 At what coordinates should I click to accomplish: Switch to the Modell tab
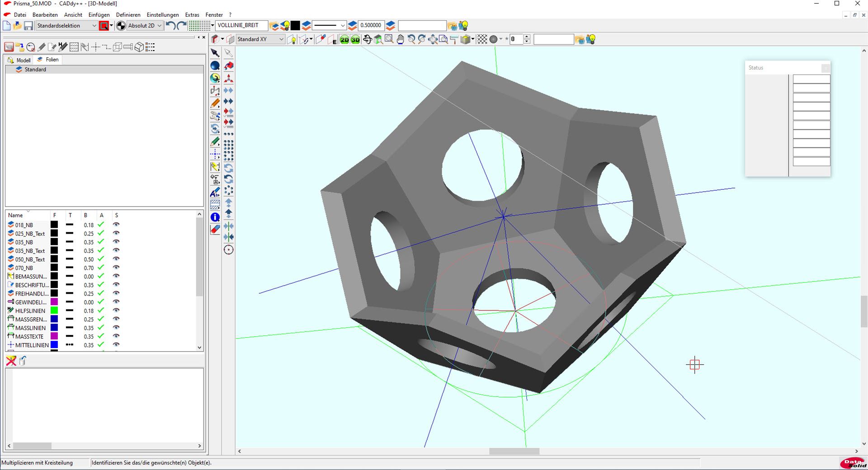[19, 60]
